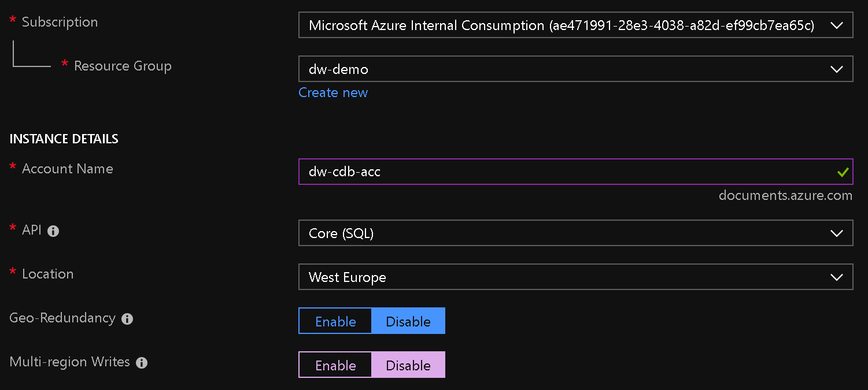Open the API dropdown chevron
The image size is (868, 390).
pos(837,233)
